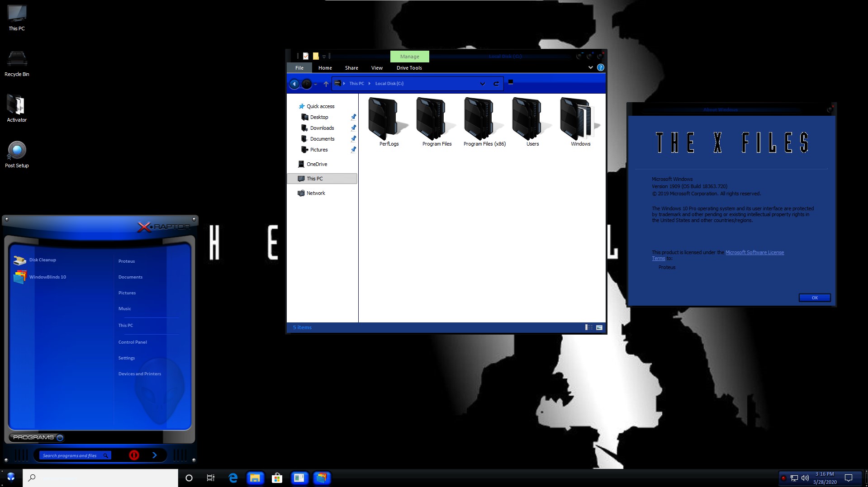The width and height of the screenshot is (868, 487).
Task: Open Devices and Printers from start menu
Action: 140,374
